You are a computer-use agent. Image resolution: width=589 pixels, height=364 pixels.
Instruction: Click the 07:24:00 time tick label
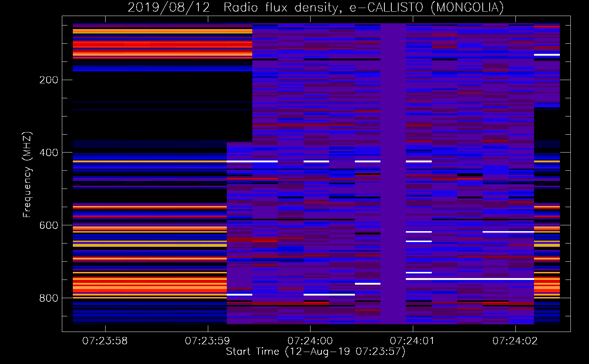coord(310,341)
